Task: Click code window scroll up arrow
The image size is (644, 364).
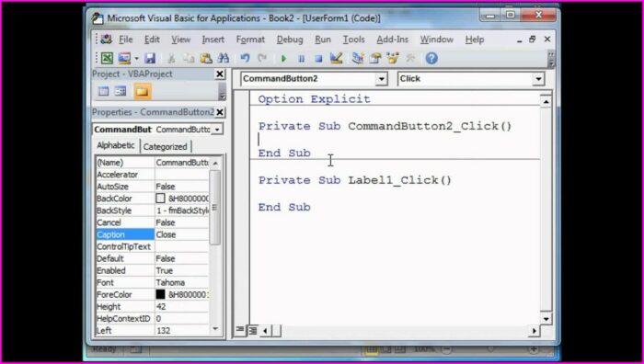Action: tap(546, 101)
